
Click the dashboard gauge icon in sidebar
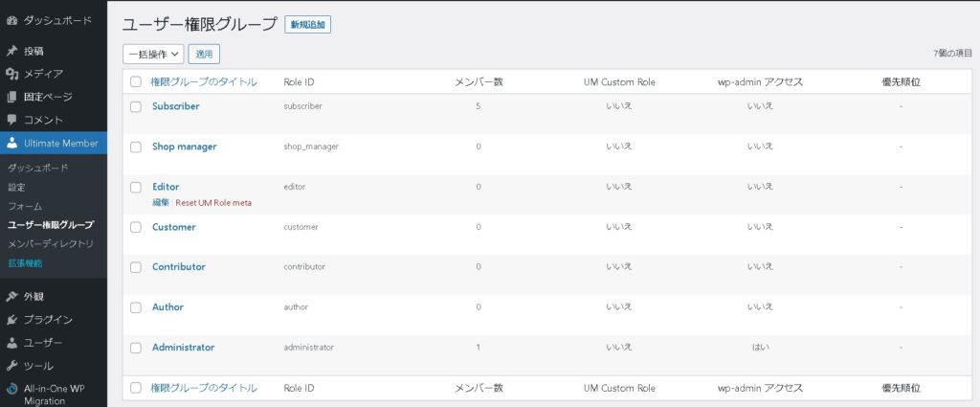[x=11, y=19]
